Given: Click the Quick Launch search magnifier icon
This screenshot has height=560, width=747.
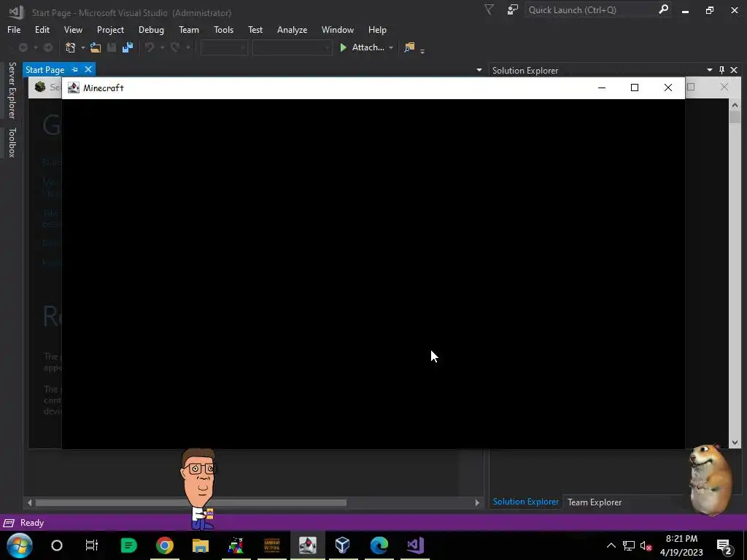Looking at the screenshot, I should click(663, 9).
